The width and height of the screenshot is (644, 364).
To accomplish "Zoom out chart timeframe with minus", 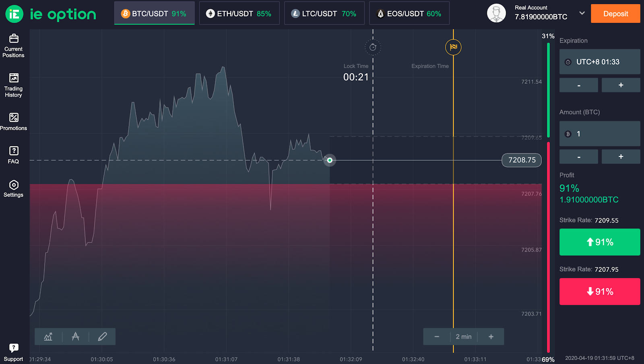I will tap(437, 337).
